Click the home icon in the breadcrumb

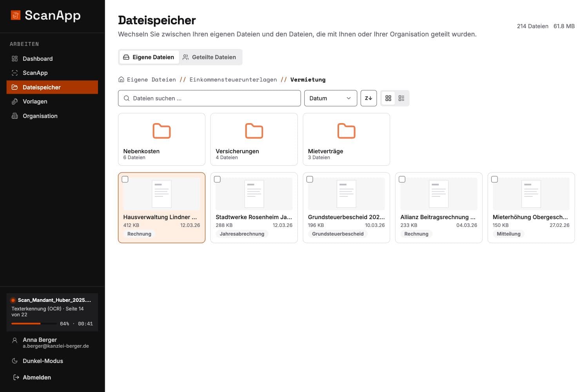[x=121, y=80]
